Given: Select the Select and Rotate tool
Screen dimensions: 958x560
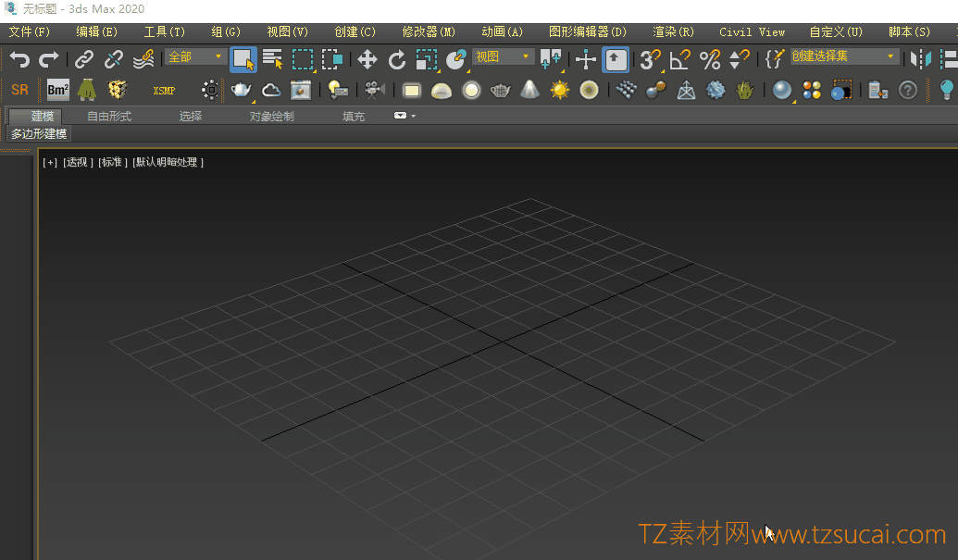Looking at the screenshot, I should click(x=397, y=60).
